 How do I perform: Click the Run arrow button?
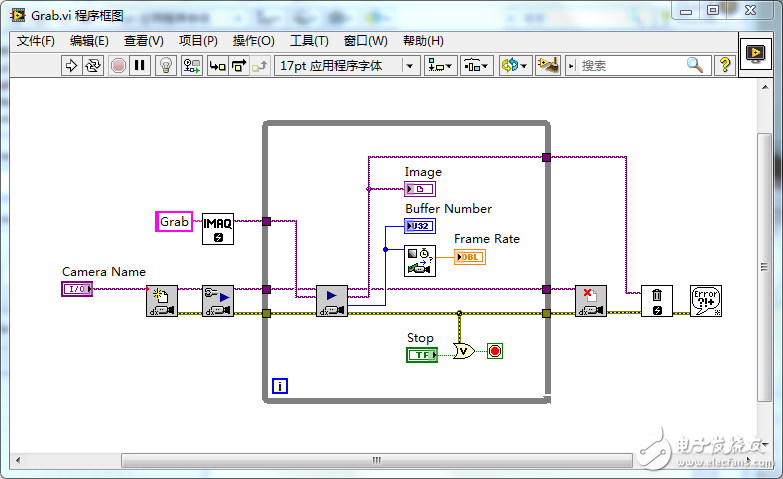coord(71,65)
